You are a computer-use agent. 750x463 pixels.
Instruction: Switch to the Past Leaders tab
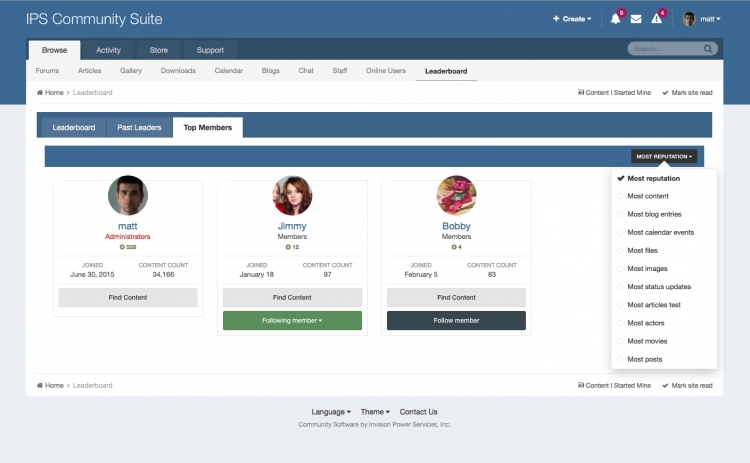pos(139,127)
